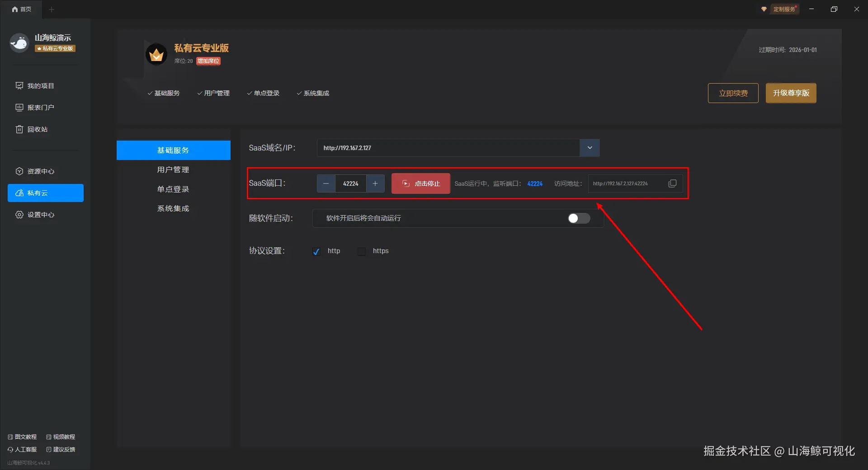
Task: Expand the SaaS域名/IP dropdown arrow
Action: coord(590,148)
